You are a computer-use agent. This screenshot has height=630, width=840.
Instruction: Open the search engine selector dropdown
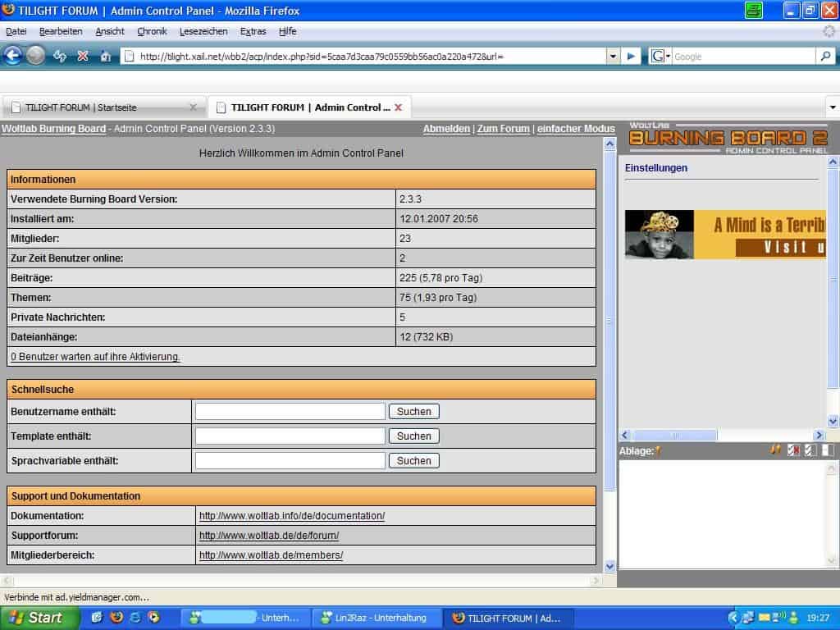(x=660, y=56)
